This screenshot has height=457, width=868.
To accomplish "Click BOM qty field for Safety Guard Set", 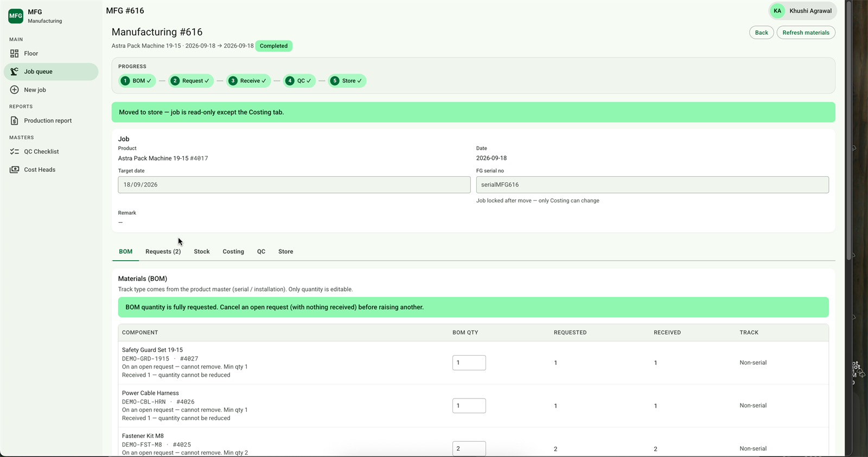I will tap(469, 363).
